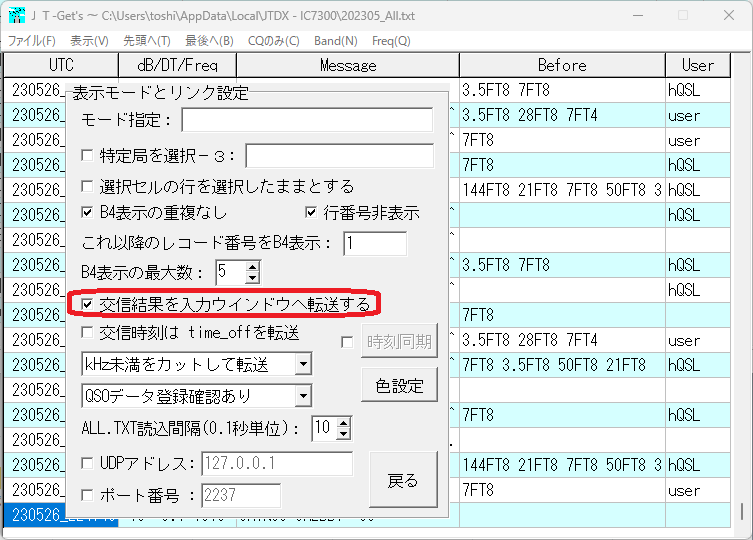Click the 時刻同期 button
Image resolution: width=753 pixels, height=540 pixels.
coord(399,341)
